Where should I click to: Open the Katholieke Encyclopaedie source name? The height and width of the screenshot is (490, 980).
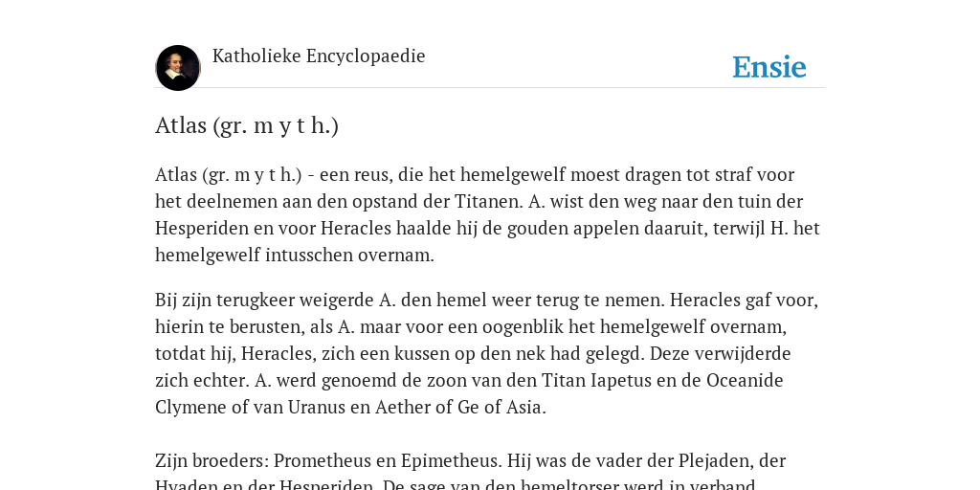tap(319, 56)
